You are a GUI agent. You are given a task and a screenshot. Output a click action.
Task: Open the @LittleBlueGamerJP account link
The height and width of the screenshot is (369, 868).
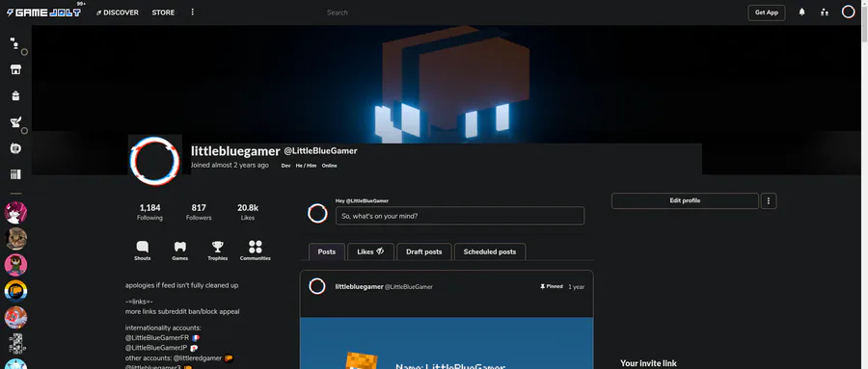coord(156,348)
